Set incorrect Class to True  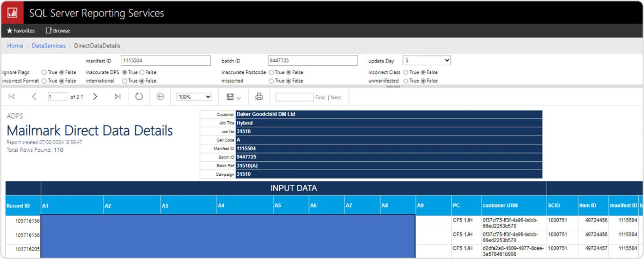click(x=406, y=72)
